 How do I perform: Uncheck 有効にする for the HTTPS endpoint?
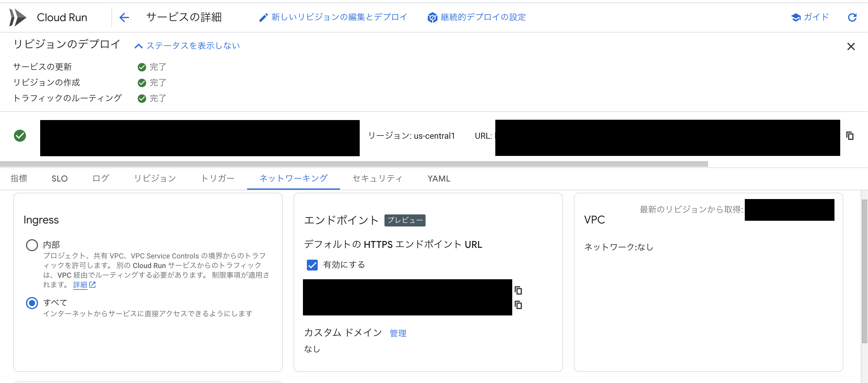tap(312, 265)
